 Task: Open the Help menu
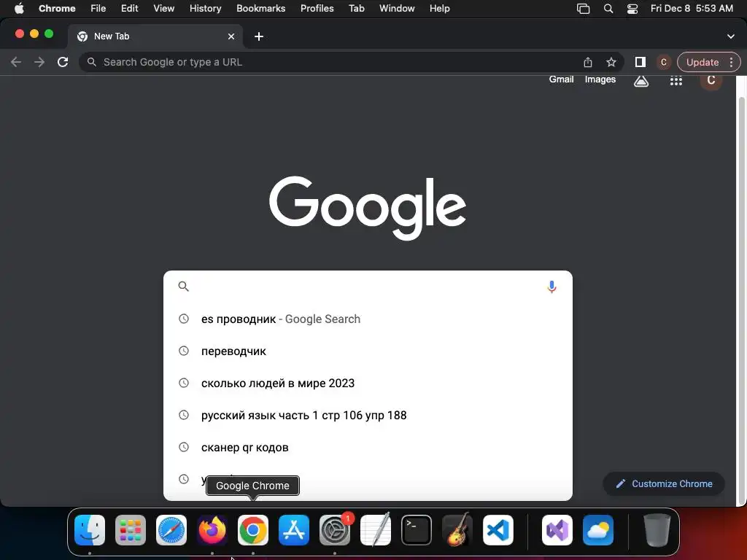coord(439,8)
